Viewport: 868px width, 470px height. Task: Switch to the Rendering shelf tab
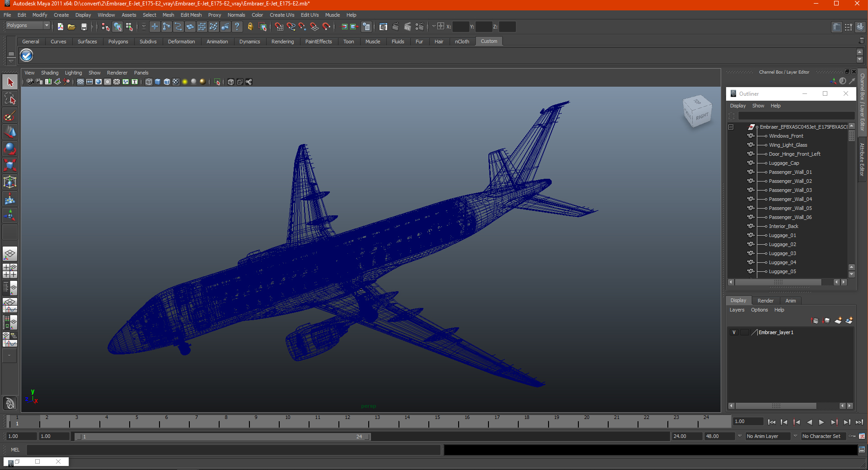282,42
